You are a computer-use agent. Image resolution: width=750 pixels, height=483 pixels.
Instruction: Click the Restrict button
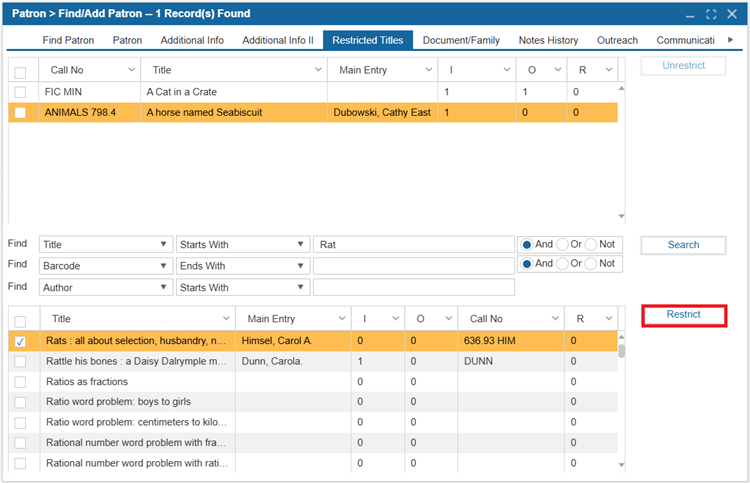(684, 315)
